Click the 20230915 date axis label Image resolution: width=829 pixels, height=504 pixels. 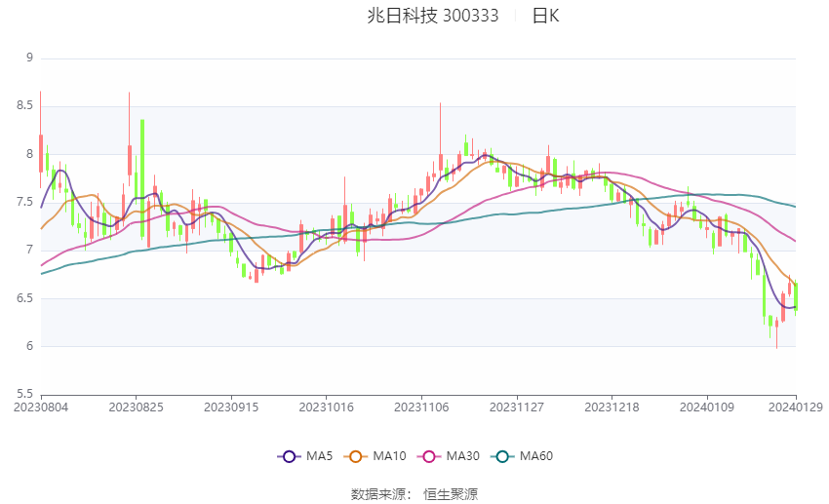pos(231,407)
